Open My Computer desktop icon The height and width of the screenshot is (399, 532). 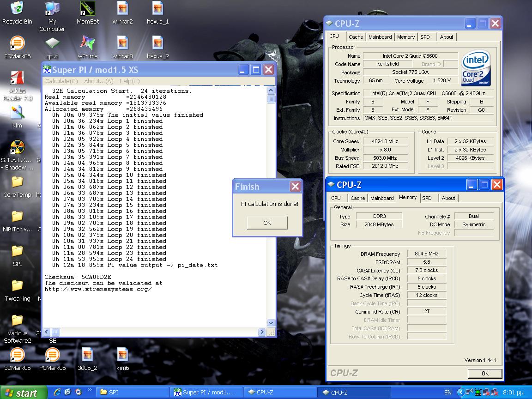pyautogui.click(x=52, y=16)
